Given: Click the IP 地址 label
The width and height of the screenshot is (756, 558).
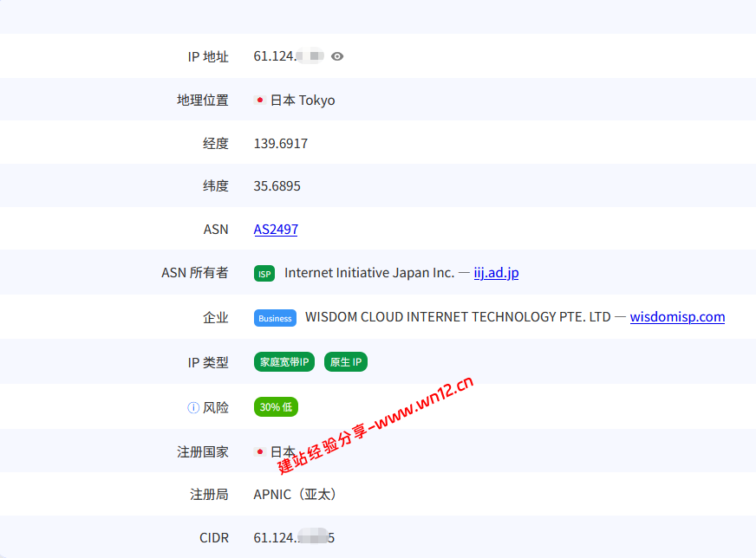Looking at the screenshot, I should click(208, 57).
